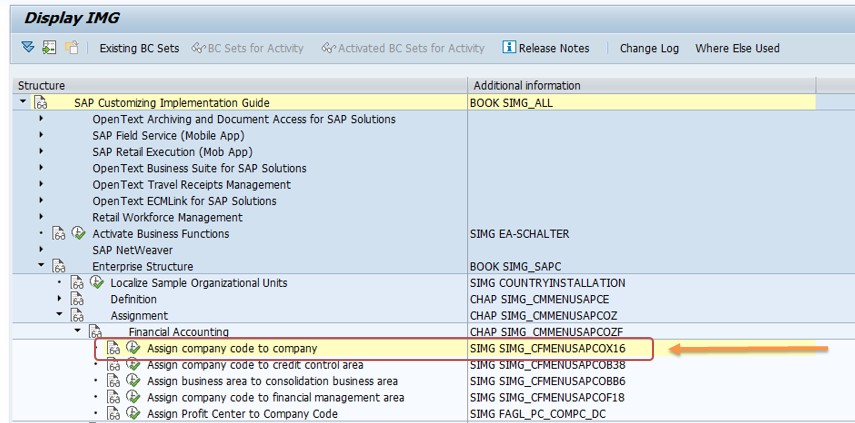Expand OpenText ECMLink for SAP Solutions node
The width and height of the screenshot is (855, 423).
[x=41, y=200]
